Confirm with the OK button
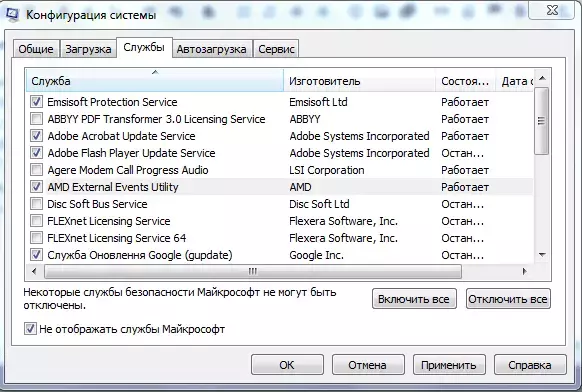The height and width of the screenshot is (392, 582). coord(287,365)
